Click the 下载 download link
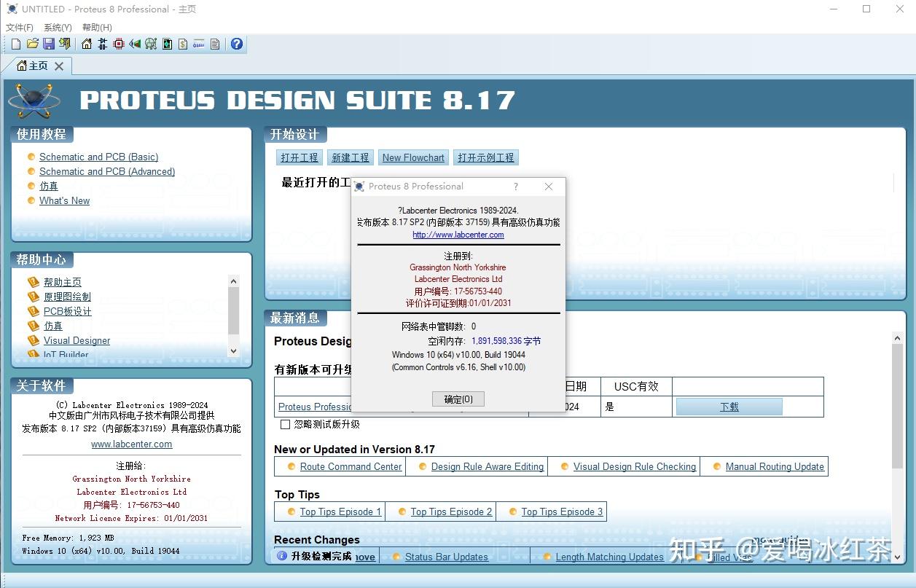The height and width of the screenshot is (588, 916). point(729,407)
